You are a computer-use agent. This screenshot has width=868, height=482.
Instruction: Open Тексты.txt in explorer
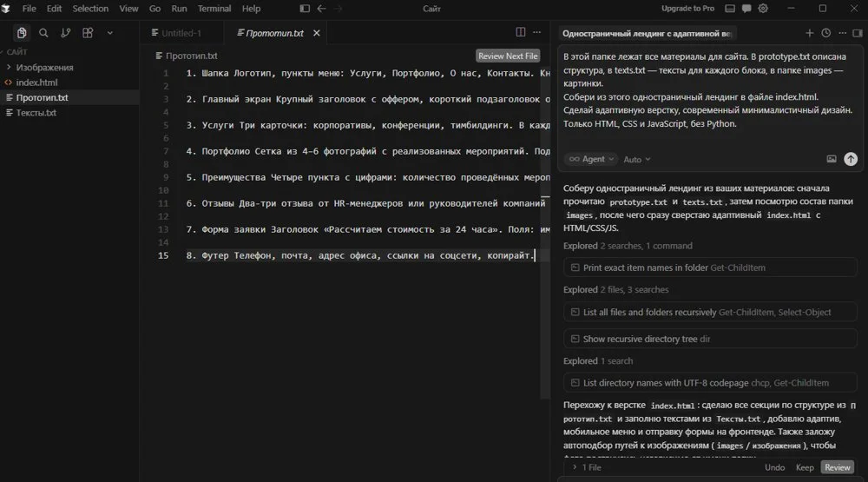(36, 113)
